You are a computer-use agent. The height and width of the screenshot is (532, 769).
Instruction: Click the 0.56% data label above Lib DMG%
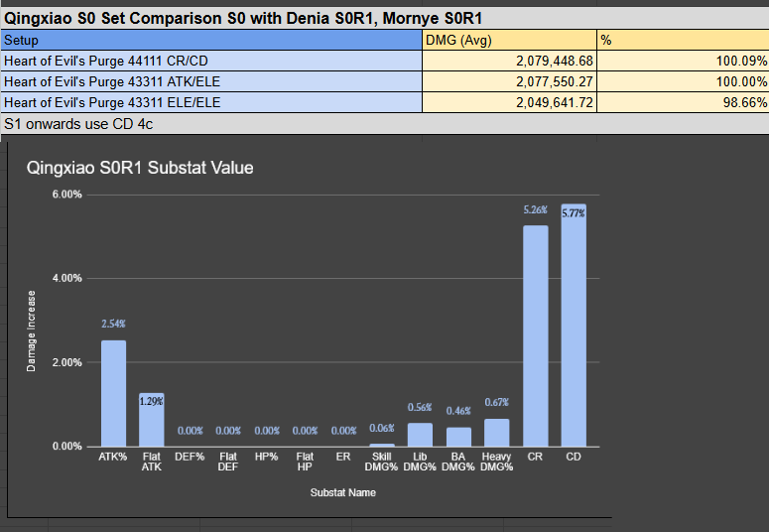420,407
